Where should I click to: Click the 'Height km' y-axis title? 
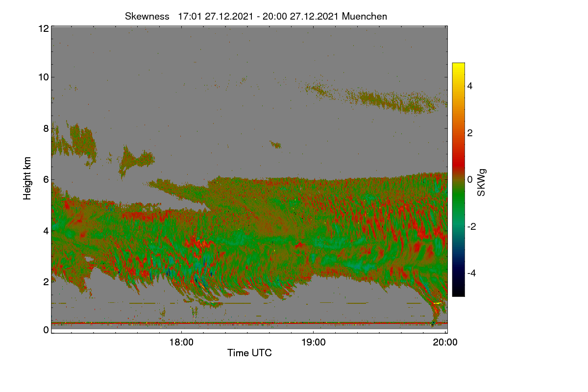[27, 178]
